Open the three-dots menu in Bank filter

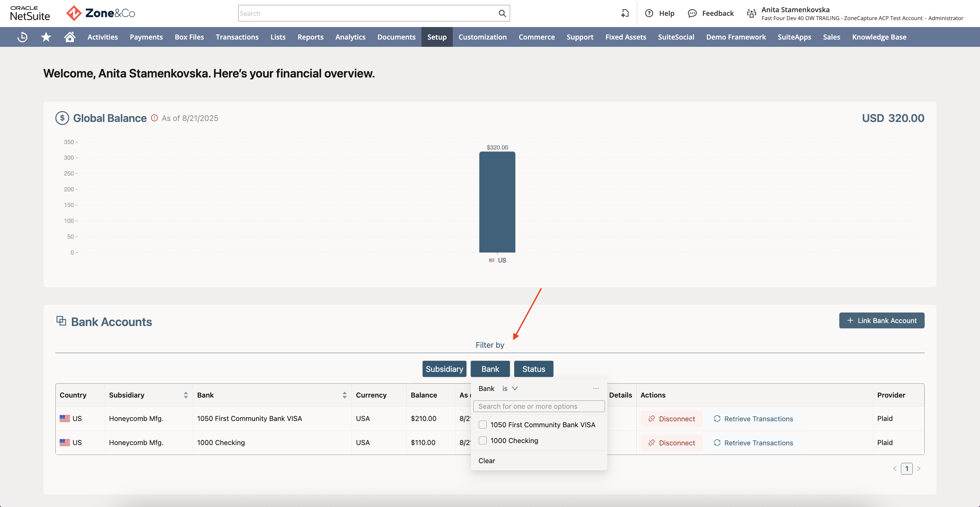(596, 389)
